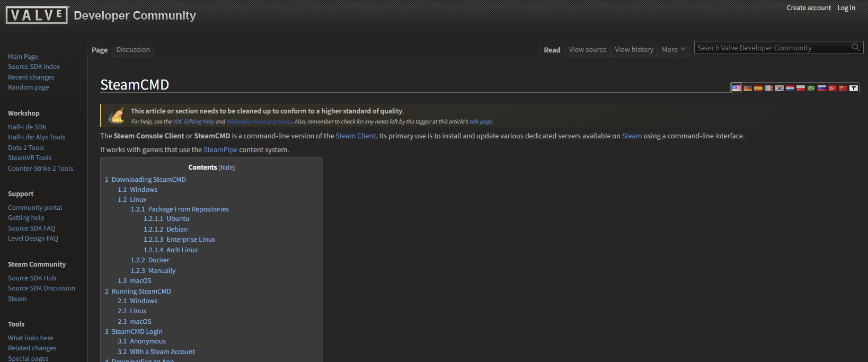Follow the SteamPipe link

click(220, 150)
